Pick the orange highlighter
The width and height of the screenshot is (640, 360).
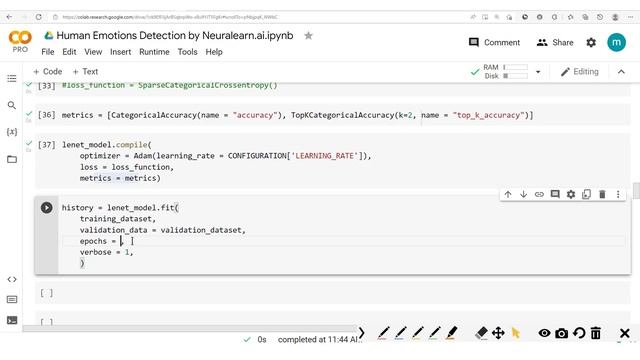[451, 333]
